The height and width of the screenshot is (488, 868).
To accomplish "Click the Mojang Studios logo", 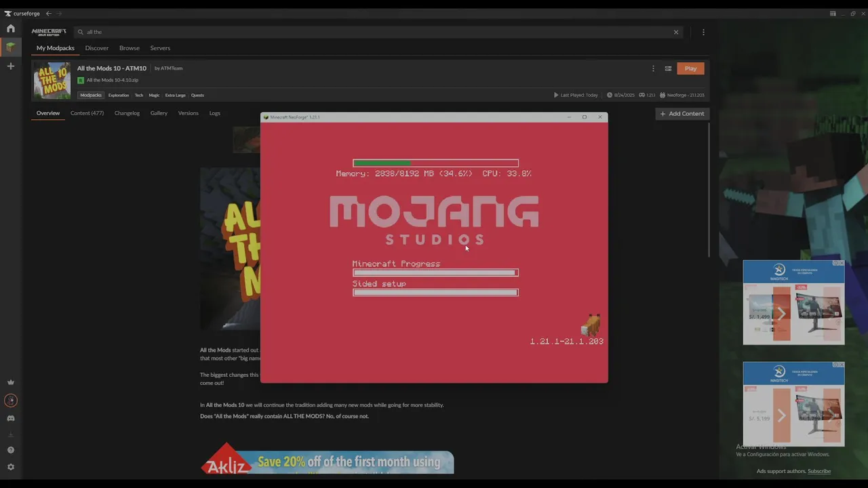I will point(434,220).
